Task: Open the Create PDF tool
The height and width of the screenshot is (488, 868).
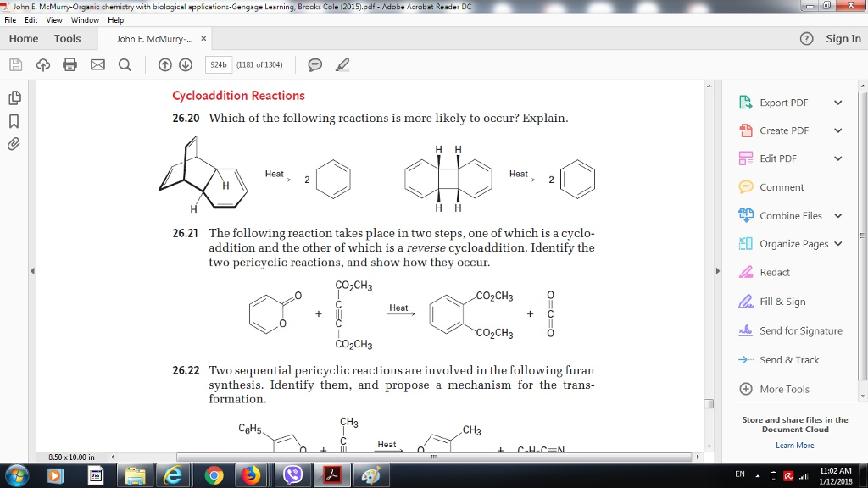Action: tap(784, 130)
